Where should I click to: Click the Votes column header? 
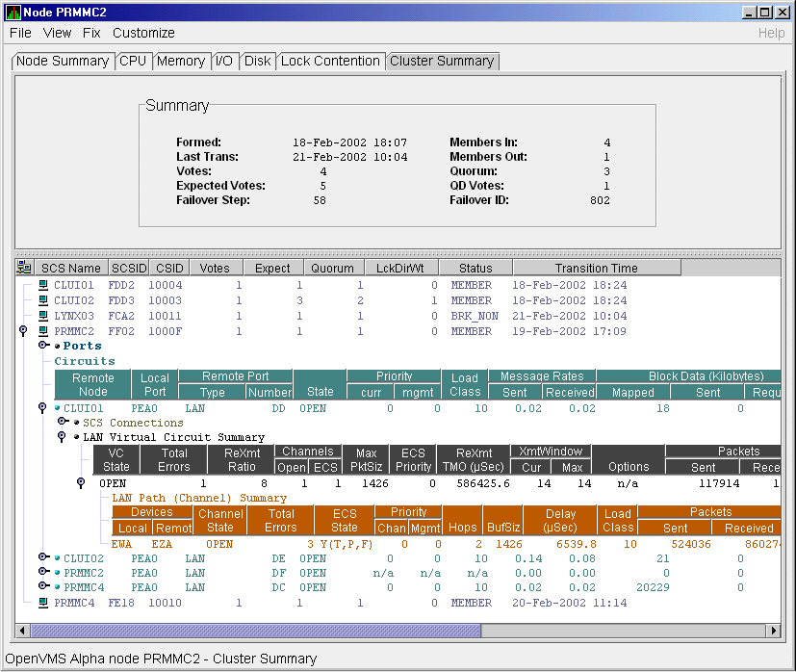[215, 268]
